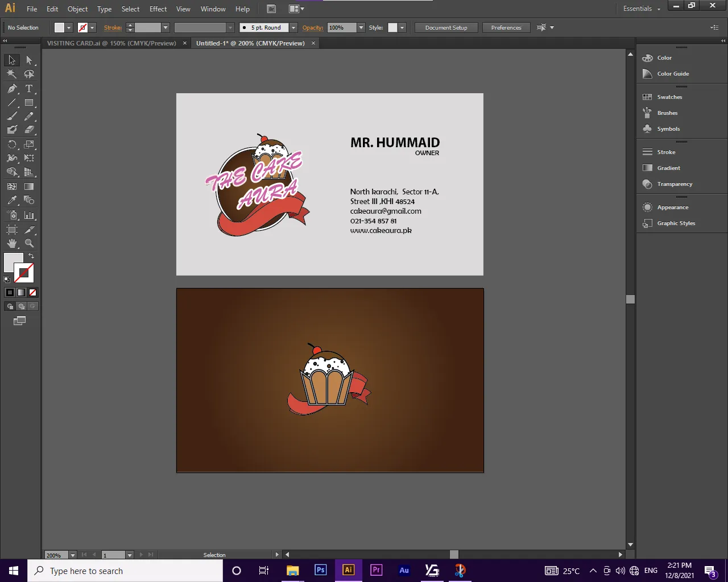
Task: Enable Draw Normal mode
Action: click(x=10, y=306)
